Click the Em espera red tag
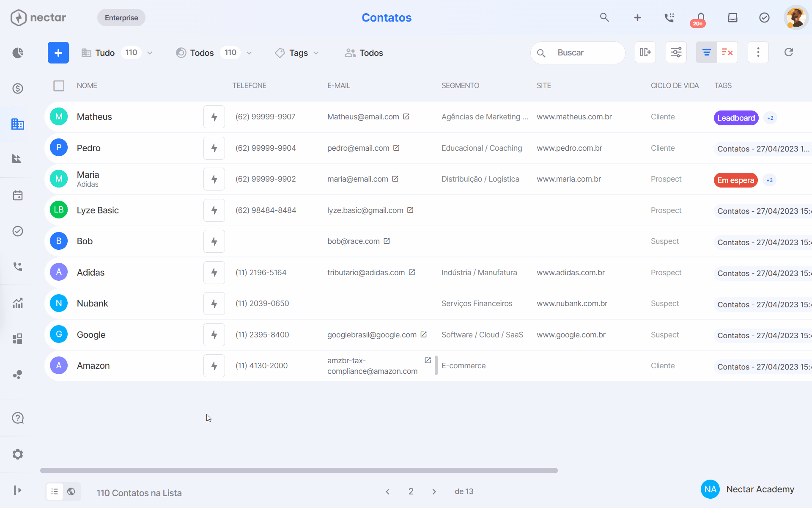The height and width of the screenshot is (508, 812). click(x=735, y=180)
